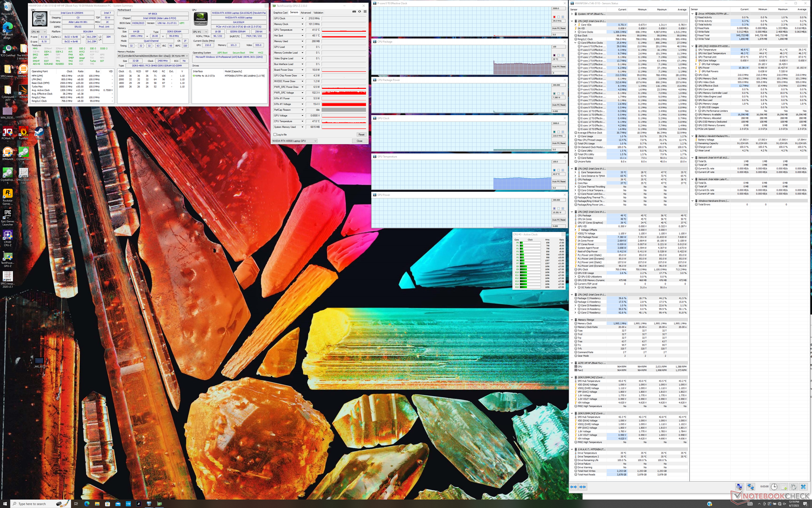Image resolution: width=812 pixels, height=508 pixels.
Task: Click Reset in CPU Package graph
Action: click(563, 66)
